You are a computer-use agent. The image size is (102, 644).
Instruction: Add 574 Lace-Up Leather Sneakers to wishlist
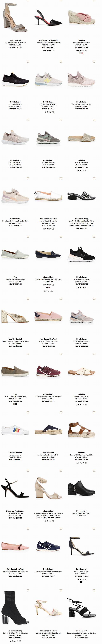click(x=94, y=62)
